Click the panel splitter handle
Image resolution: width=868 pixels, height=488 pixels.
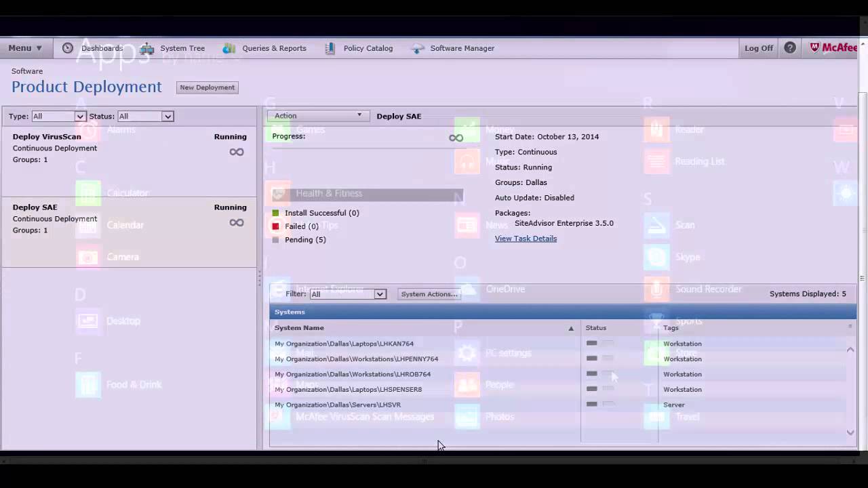tap(259, 278)
